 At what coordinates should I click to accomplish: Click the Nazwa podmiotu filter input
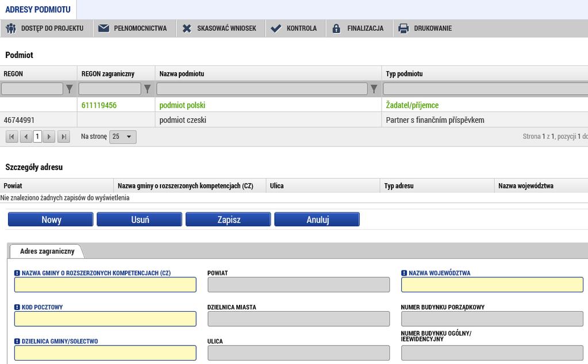[262, 89]
